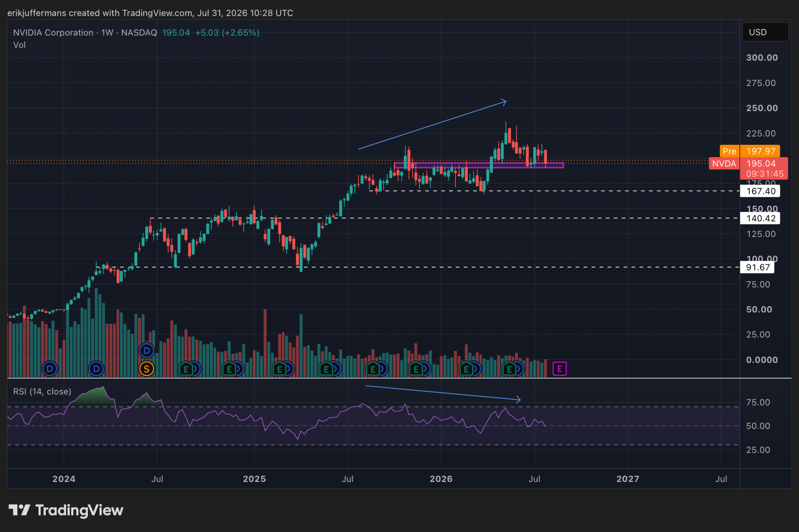Click the orange S stock split marker
Viewport: 799px width, 532px height.
click(147, 368)
